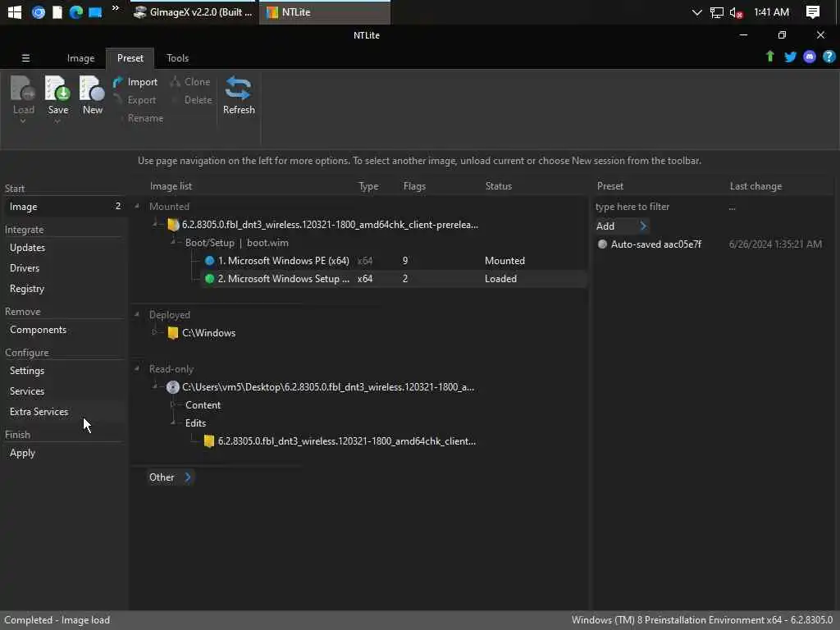Open the Drivers page
This screenshot has height=630, width=840.
click(25, 268)
